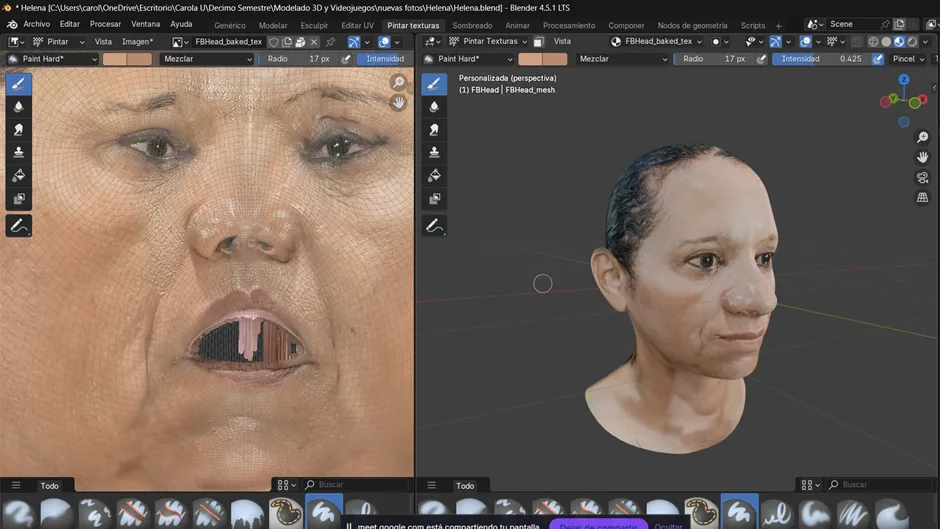This screenshot has height=529, width=940.
Task: Open the Pintar Texturas mode dropdown
Action: (x=488, y=42)
